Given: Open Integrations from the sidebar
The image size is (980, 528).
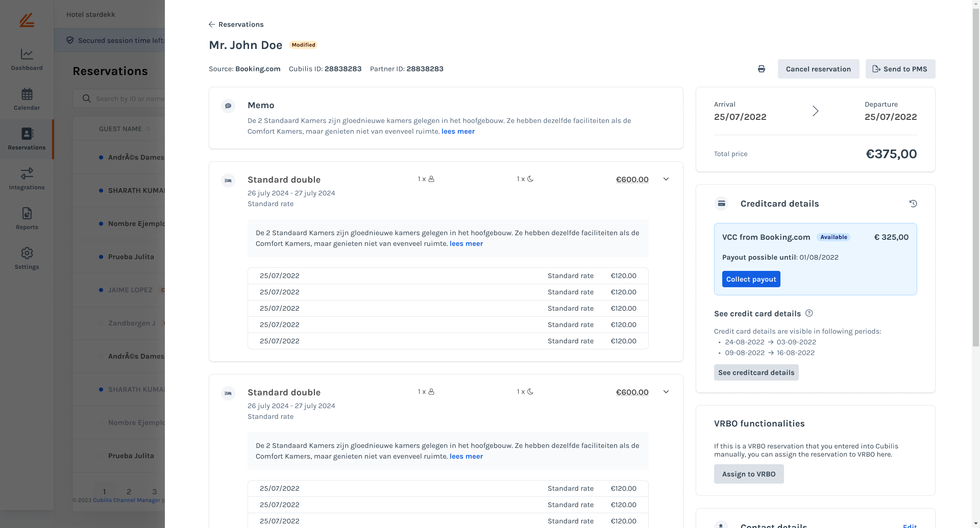Looking at the screenshot, I should pyautogui.click(x=27, y=179).
